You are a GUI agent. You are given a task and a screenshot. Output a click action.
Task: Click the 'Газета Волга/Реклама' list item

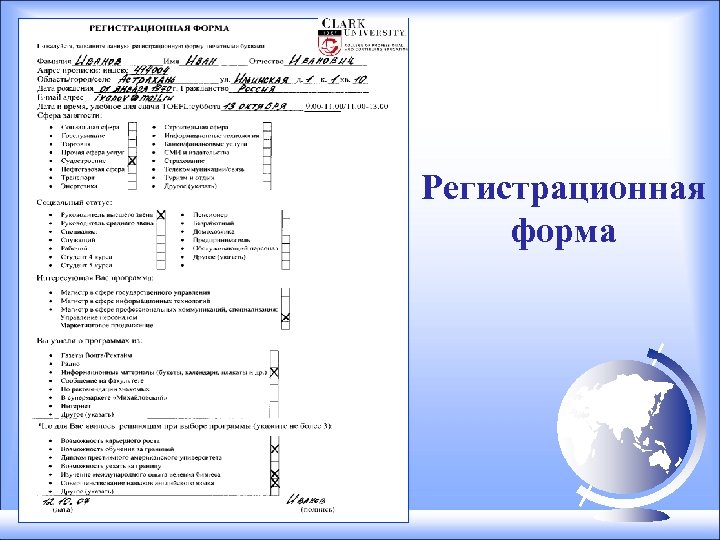[96, 355]
